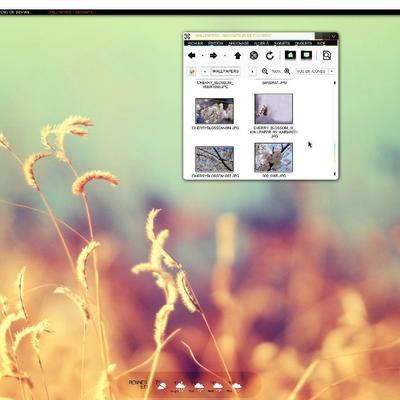Go to the Home folder icon
Viewport: 400px width, 400px height.
[x=290, y=55]
